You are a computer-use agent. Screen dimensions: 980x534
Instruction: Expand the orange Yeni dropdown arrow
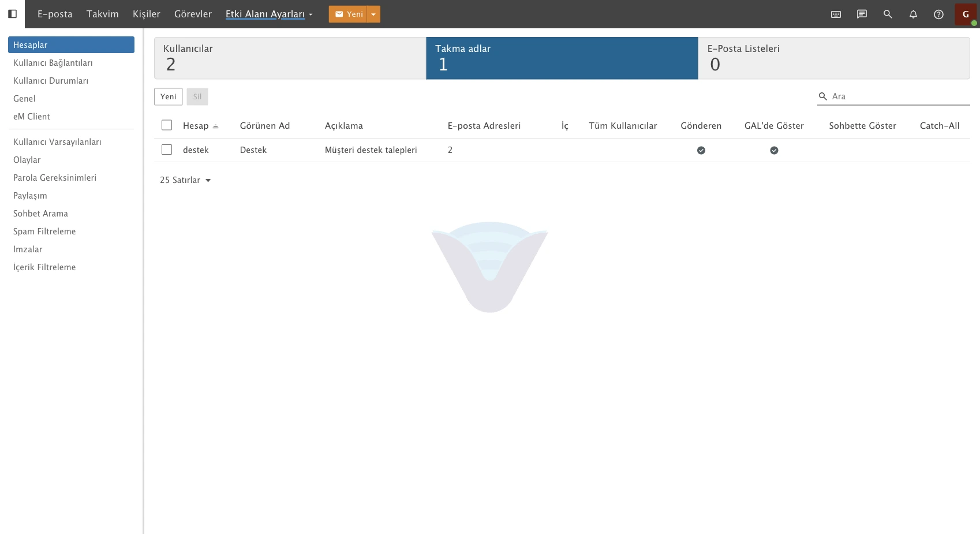373,14
